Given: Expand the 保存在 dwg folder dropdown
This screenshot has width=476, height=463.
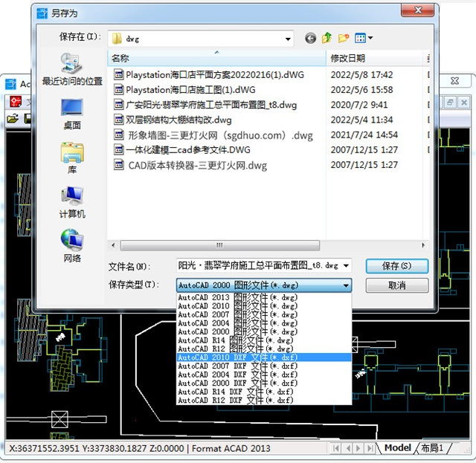Looking at the screenshot, I should click(x=288, y=39).
